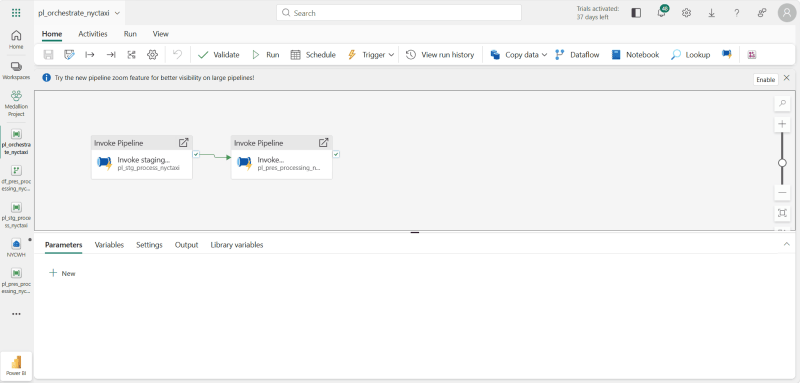
Task: Select the Library variables tab
Action: pos(237,245)
